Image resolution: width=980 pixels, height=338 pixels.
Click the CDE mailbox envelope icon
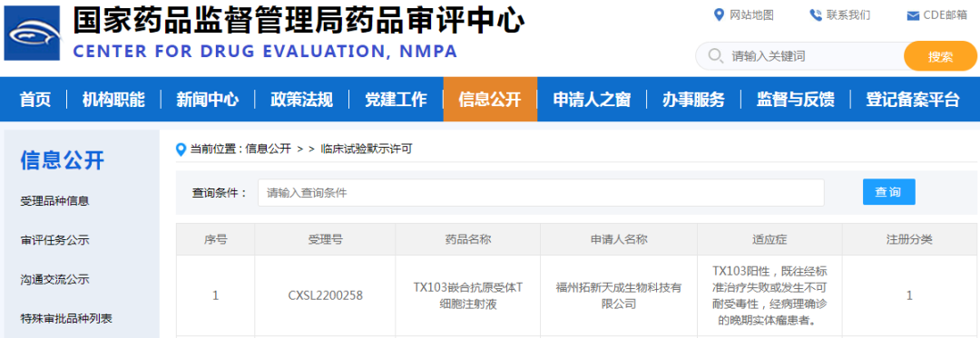click(913, 15)
